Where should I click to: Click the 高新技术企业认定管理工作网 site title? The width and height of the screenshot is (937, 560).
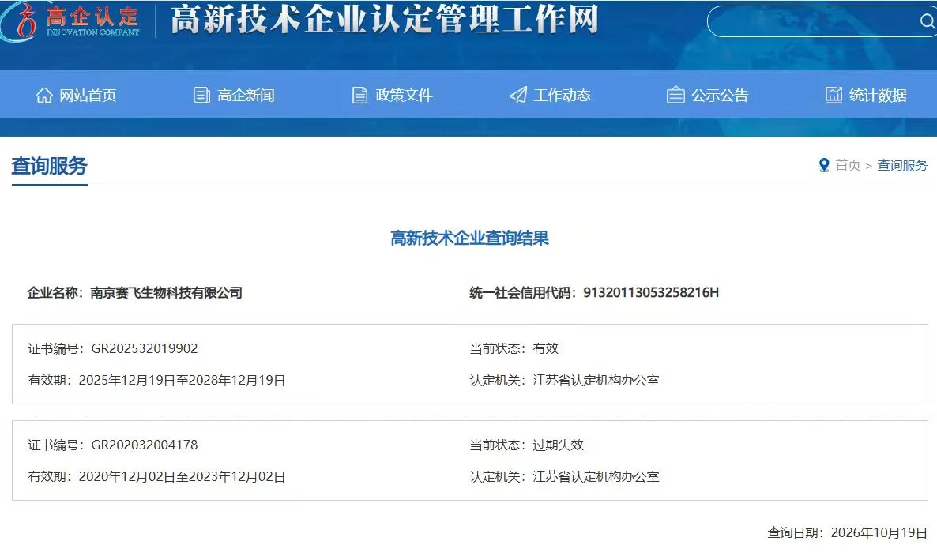(385, 20)
